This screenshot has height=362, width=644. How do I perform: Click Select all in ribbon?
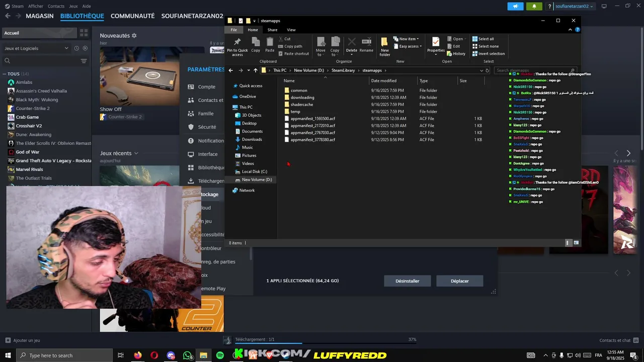pyautogui.click(x=483, y=39)
